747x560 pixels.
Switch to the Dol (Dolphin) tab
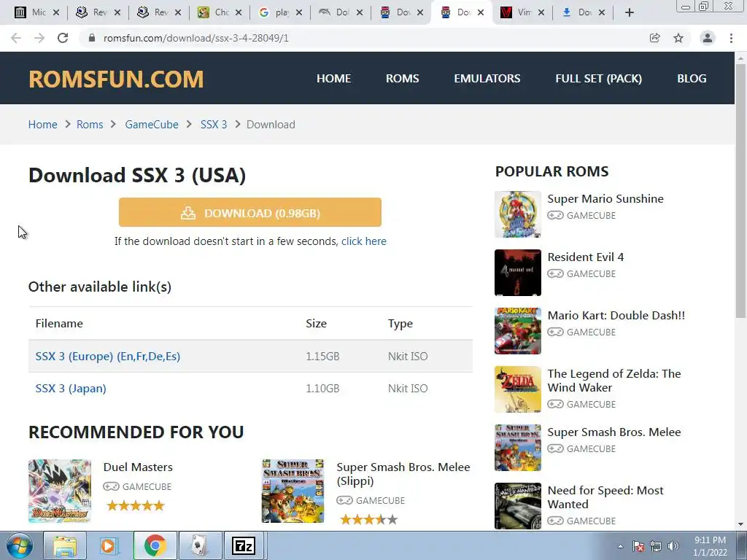click(340, 12)
